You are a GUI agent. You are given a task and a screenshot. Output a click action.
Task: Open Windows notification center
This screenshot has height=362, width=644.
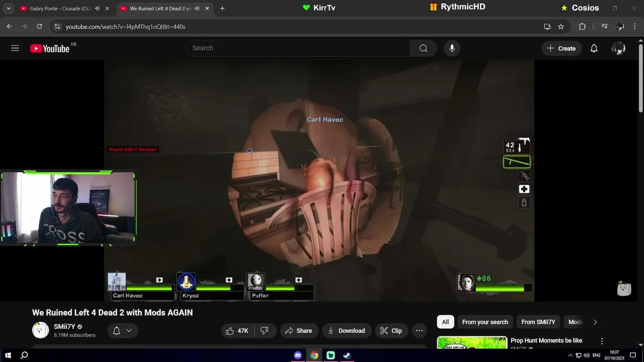point(633,355)
